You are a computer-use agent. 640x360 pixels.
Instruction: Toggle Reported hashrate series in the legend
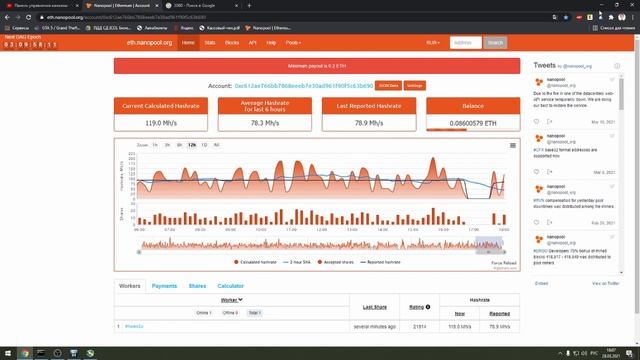[x=380, y=262]
